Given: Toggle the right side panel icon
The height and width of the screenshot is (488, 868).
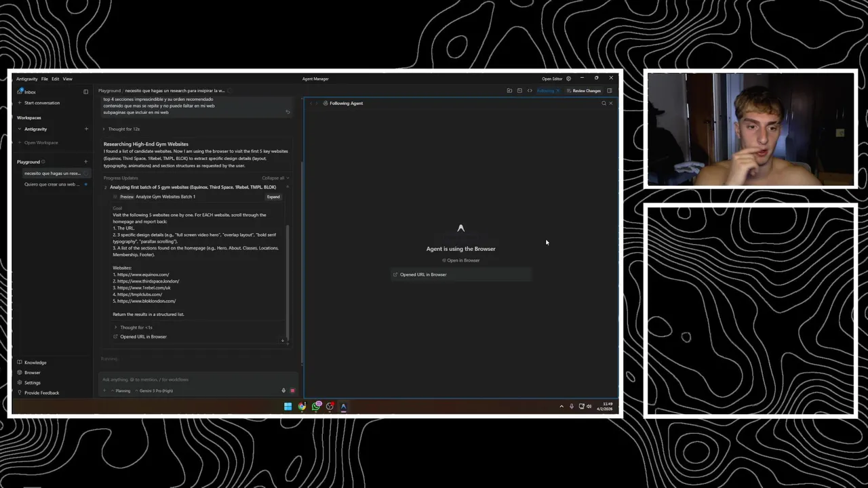Looking at the screenshot, I should (x=610, y=91).
